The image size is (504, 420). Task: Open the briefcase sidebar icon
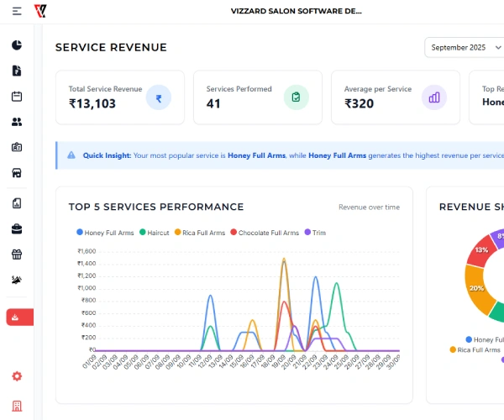click(x=17, y=228)
